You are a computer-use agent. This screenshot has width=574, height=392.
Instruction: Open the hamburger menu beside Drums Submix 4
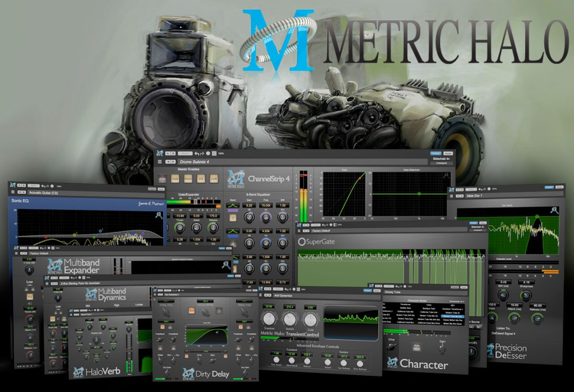pos(159,162)
